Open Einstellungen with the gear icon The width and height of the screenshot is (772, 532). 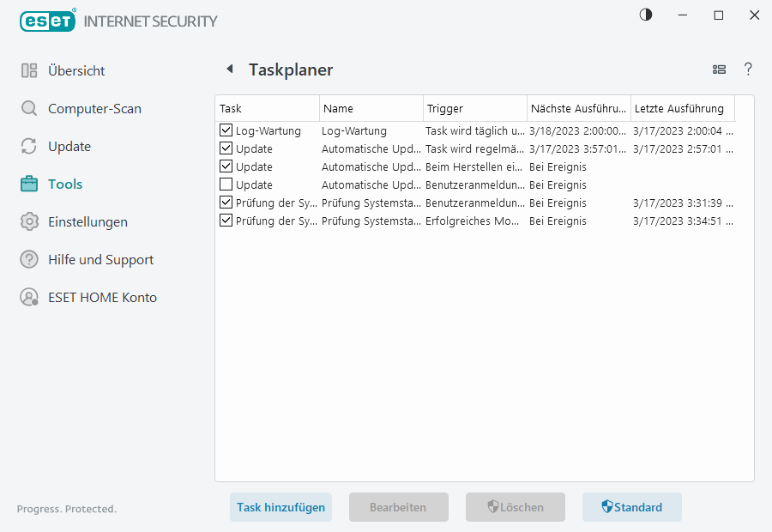tap(29, 221)
